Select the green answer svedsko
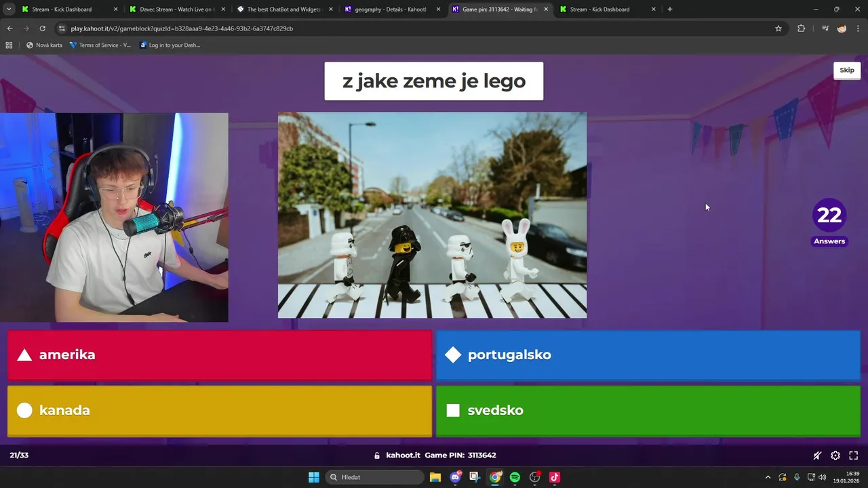Screen dimensions: 868x488 pos(648,411)
